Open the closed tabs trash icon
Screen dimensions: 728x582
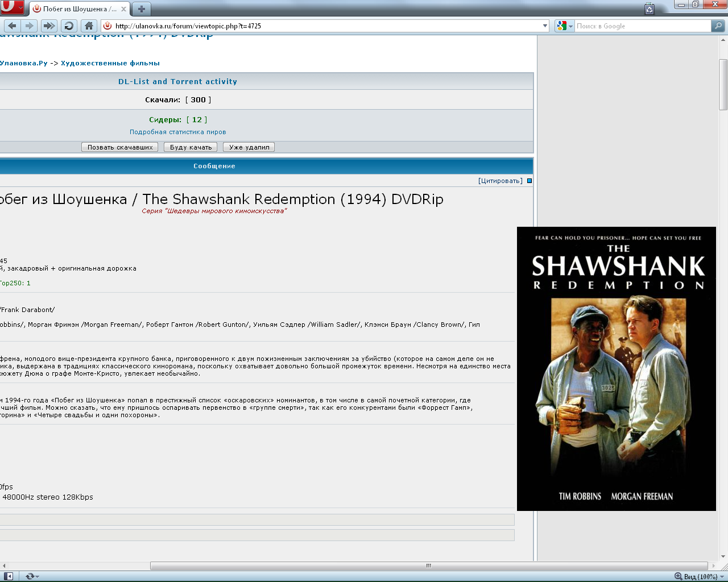[x=650, y=9]
